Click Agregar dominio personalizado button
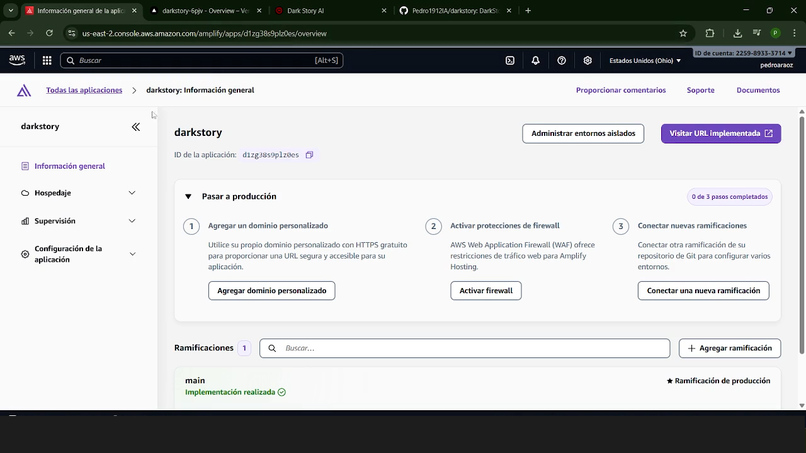The image size is (806, 453). click(x=271, y=291)
